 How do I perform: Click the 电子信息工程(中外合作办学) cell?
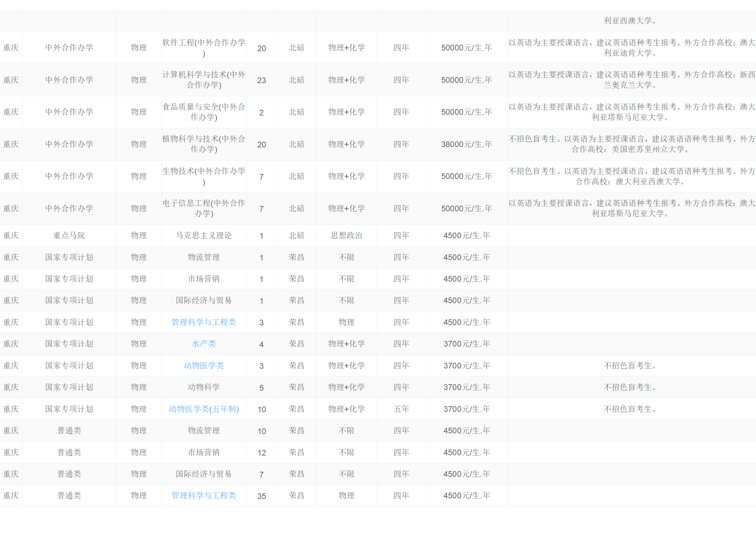coord(204,208)
